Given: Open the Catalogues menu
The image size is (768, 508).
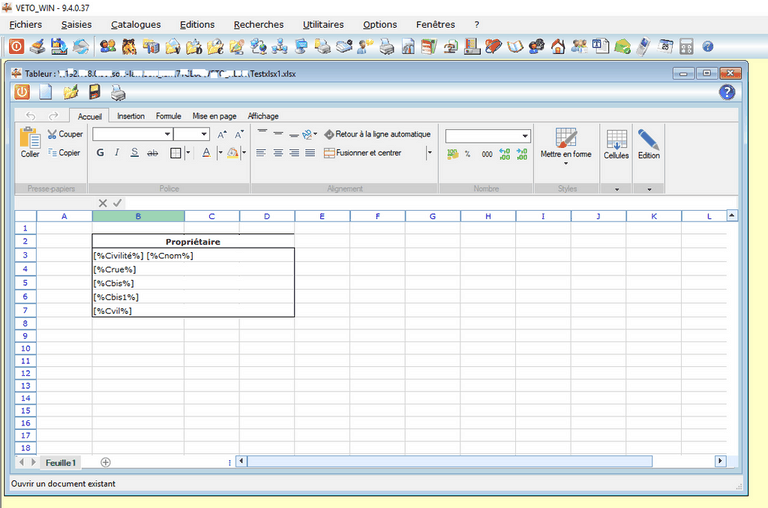Looking at the screenshot, I should pyautogui.click(x=135, y=25).
